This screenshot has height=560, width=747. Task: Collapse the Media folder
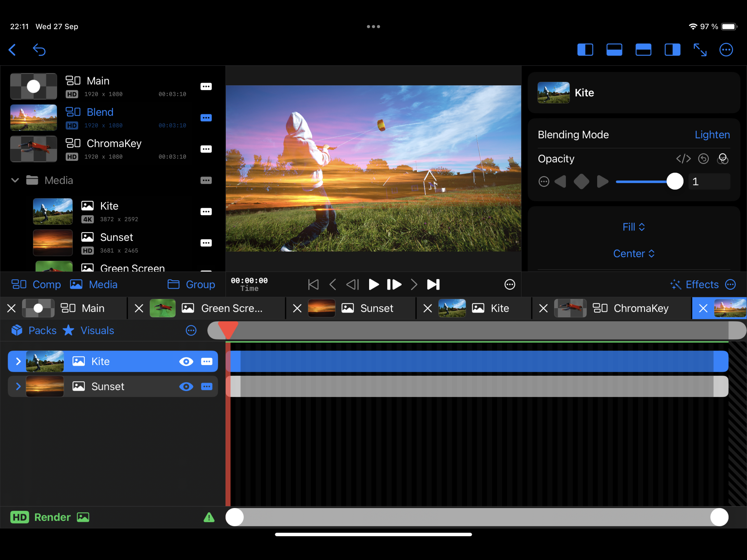coord(15,180)
